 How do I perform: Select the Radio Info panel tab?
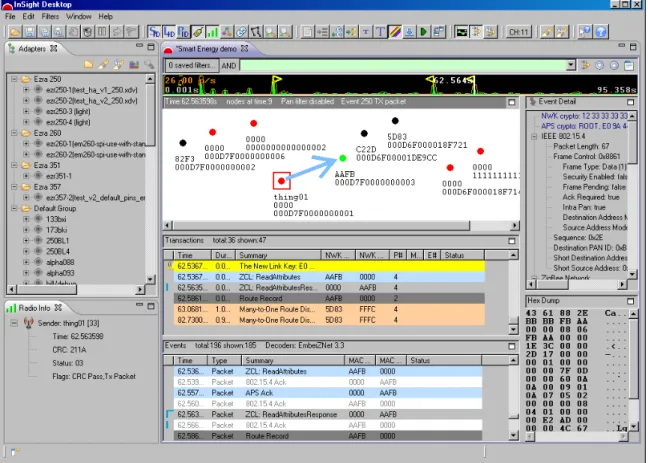34,308
